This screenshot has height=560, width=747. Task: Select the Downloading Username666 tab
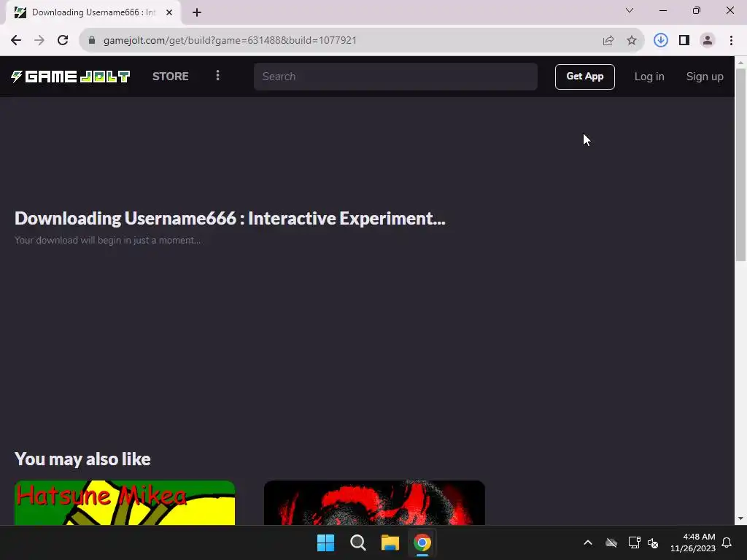click(x=93, y=12)
